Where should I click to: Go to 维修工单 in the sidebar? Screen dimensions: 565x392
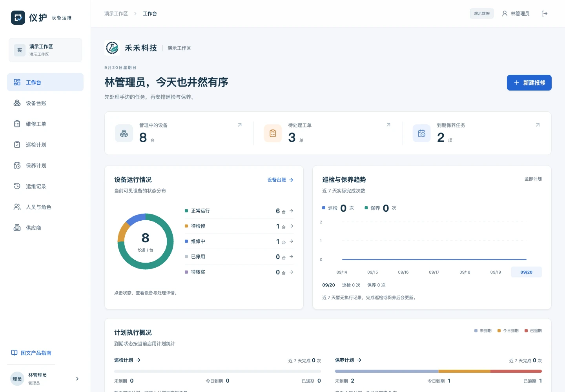pyautogui.click(x=45, y=124)
